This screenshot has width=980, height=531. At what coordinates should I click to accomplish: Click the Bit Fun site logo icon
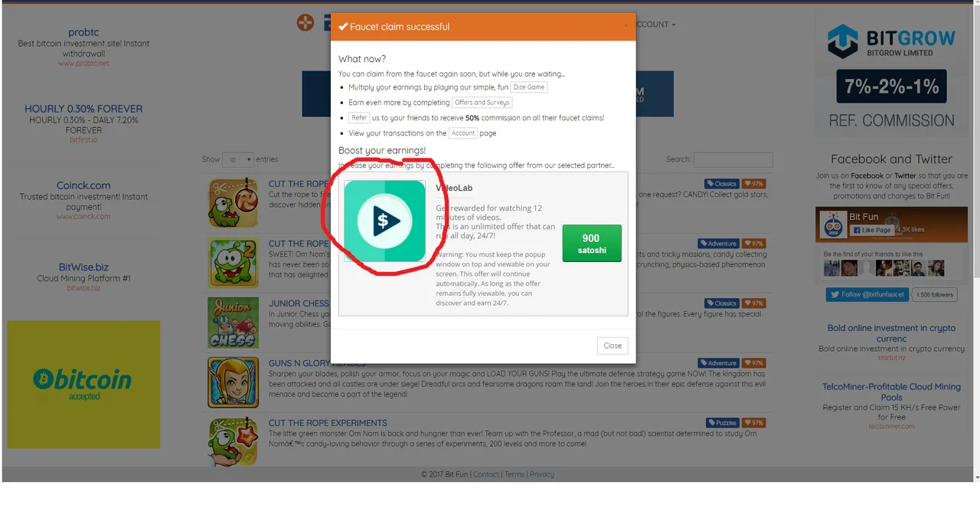[305, 23]
